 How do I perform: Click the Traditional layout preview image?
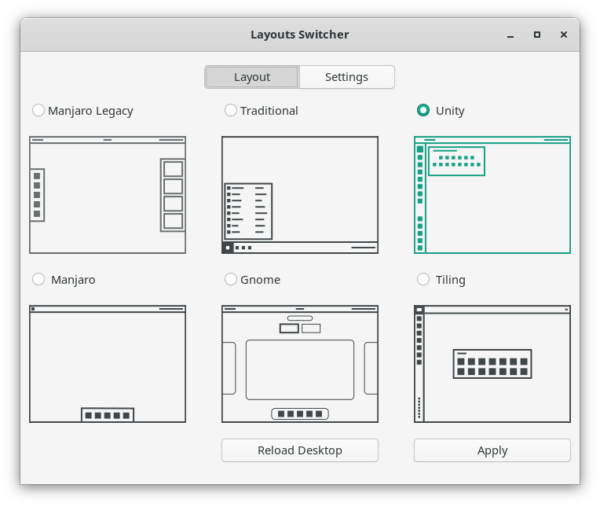tap(300, 195)
